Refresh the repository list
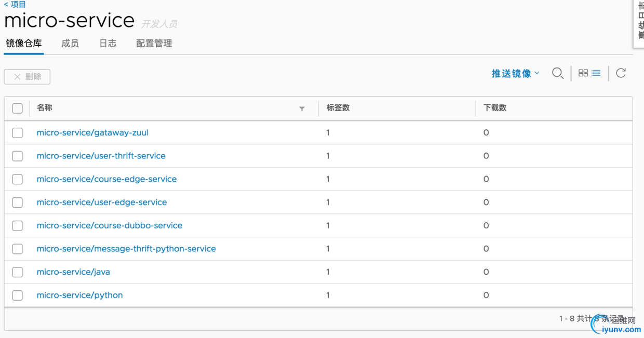 click(621, 73)
